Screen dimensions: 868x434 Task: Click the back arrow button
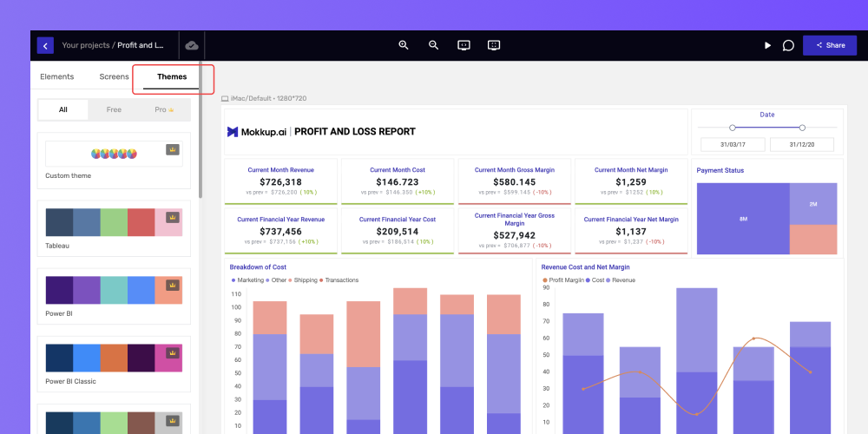coord(45,45)
